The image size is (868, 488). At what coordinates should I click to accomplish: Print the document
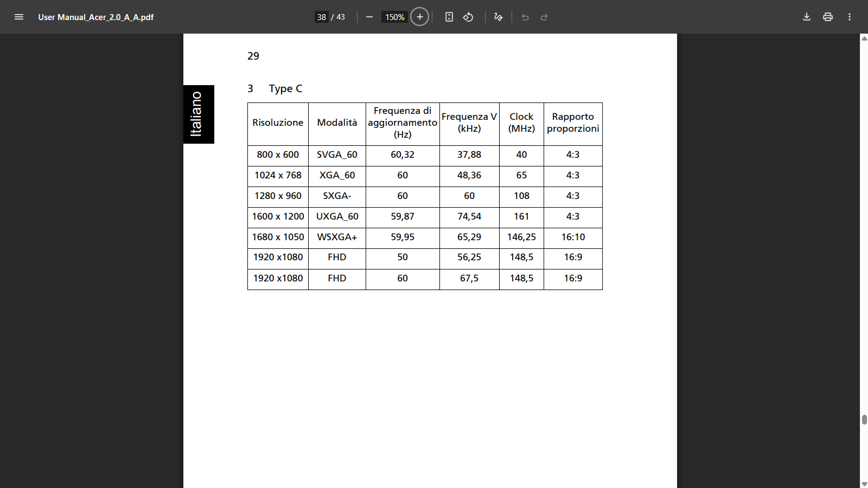point(828,17)
